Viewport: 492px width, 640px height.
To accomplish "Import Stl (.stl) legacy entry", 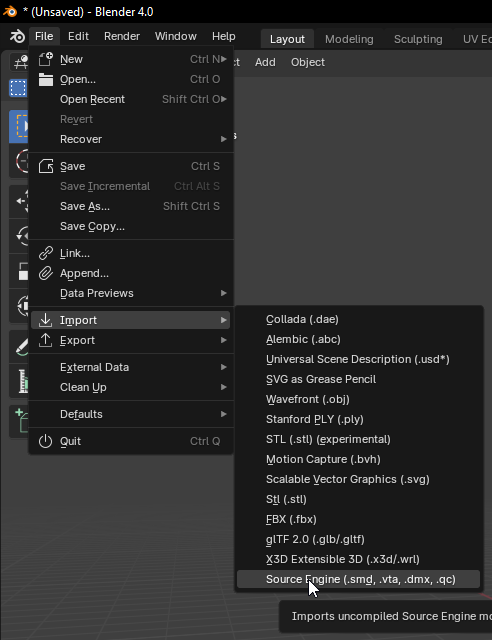I will [x=358, y=499].
